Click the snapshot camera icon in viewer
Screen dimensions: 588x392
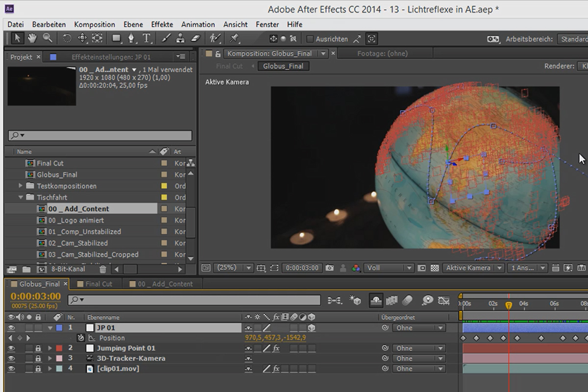tap(330, 268)
